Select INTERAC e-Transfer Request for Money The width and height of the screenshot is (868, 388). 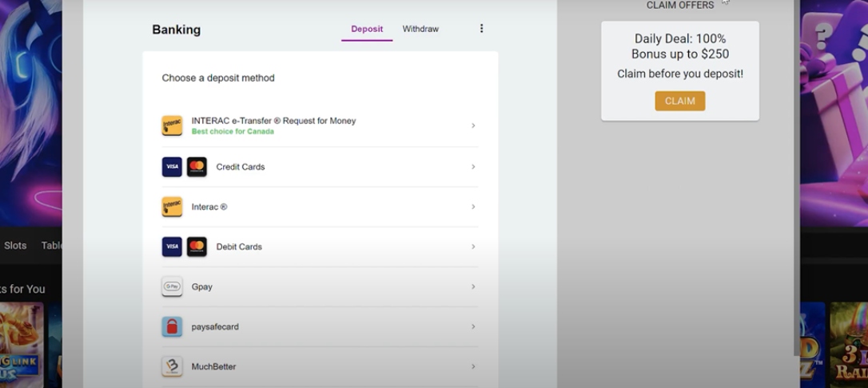tap(320, 126)
